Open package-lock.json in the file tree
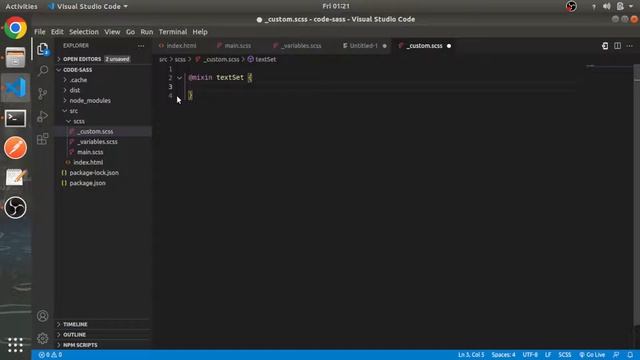This screenshot has width=640, height=360. [x=94, y=173]
